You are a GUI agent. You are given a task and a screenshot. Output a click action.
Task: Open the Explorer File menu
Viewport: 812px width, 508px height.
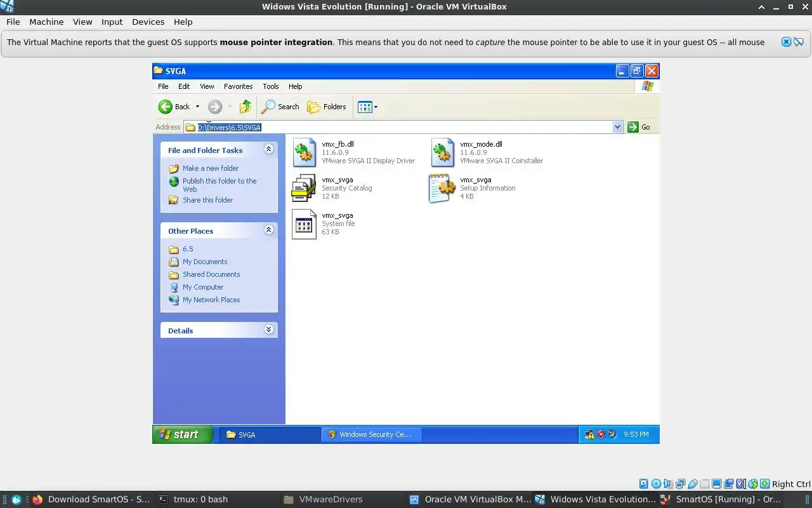(163, 86)
